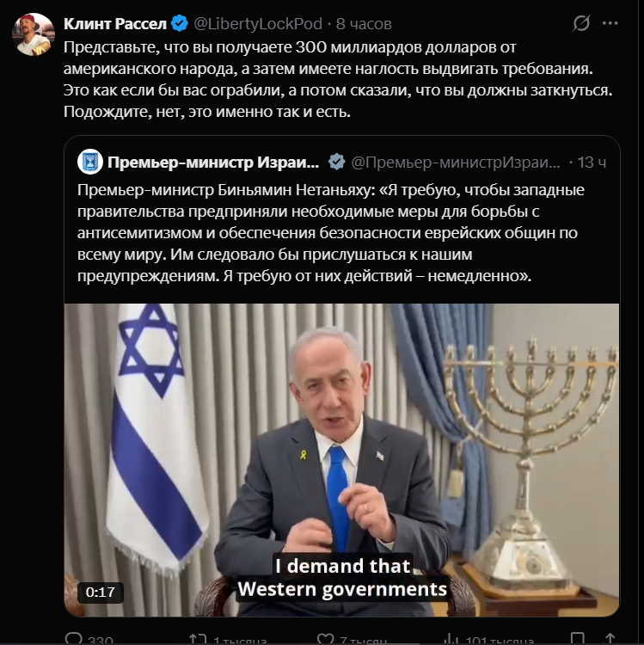Viewport: 644px width, 645px height.
Task: Open the three-dot more options menu
Action: point(610,23)
